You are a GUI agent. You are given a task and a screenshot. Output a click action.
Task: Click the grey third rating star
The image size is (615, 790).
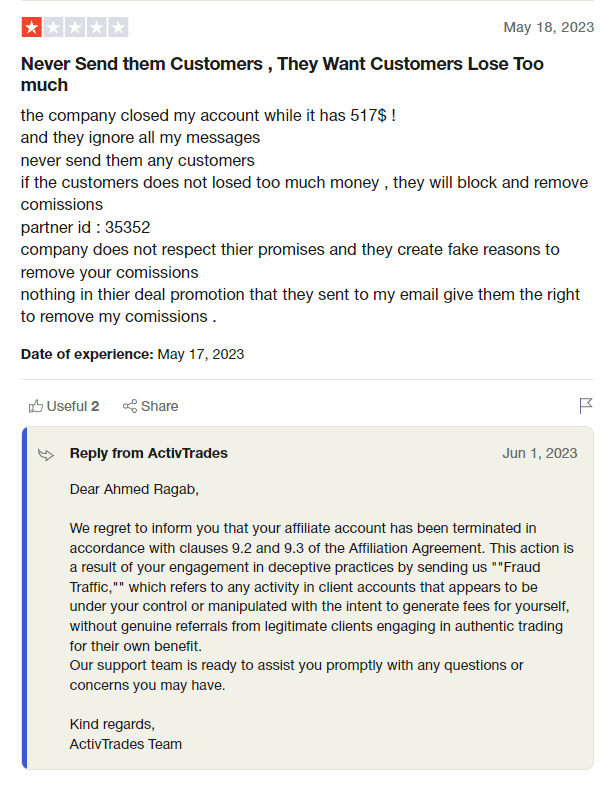click(x=75, y=27)
